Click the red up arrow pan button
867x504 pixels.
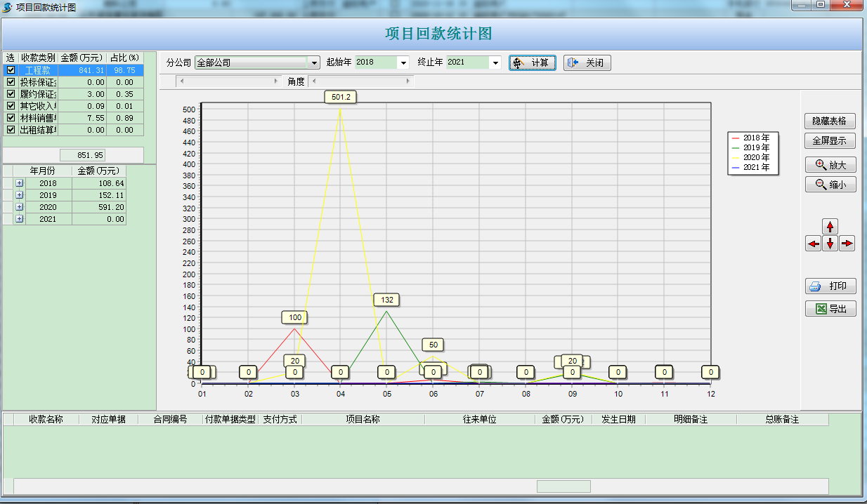click(830, 227)
